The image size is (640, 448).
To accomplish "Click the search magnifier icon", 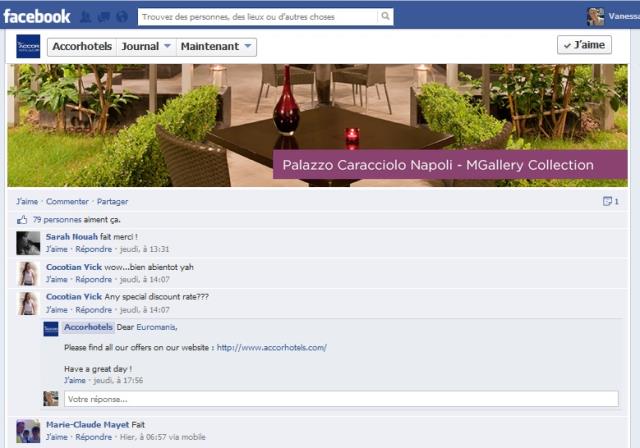I will click(x=385, y=16).
